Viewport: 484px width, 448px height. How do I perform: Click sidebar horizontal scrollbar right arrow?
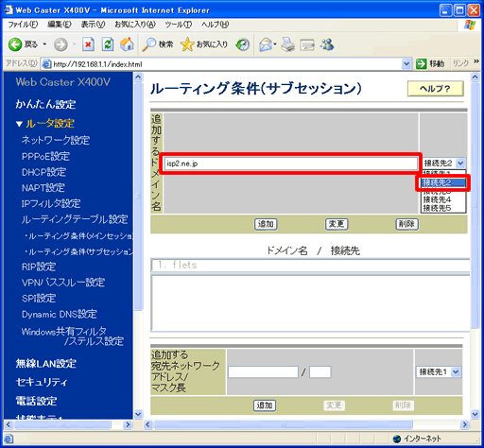pos(128,424)
